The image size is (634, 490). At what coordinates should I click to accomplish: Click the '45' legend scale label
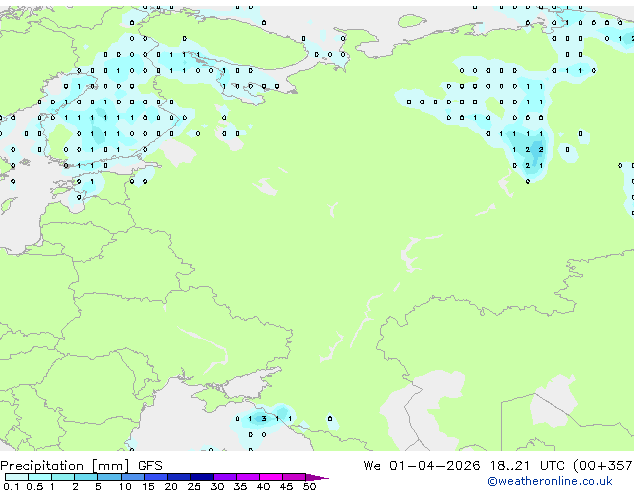[x=286, y=486]
